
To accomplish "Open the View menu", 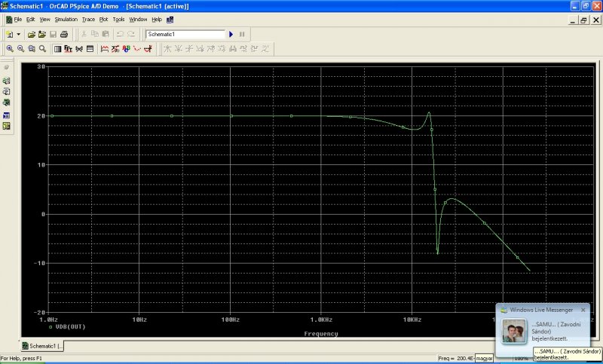I will point(44,20).
